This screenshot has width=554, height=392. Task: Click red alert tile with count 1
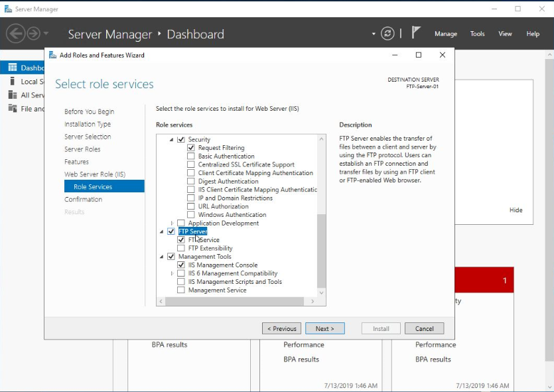click(x=484, y=280)
